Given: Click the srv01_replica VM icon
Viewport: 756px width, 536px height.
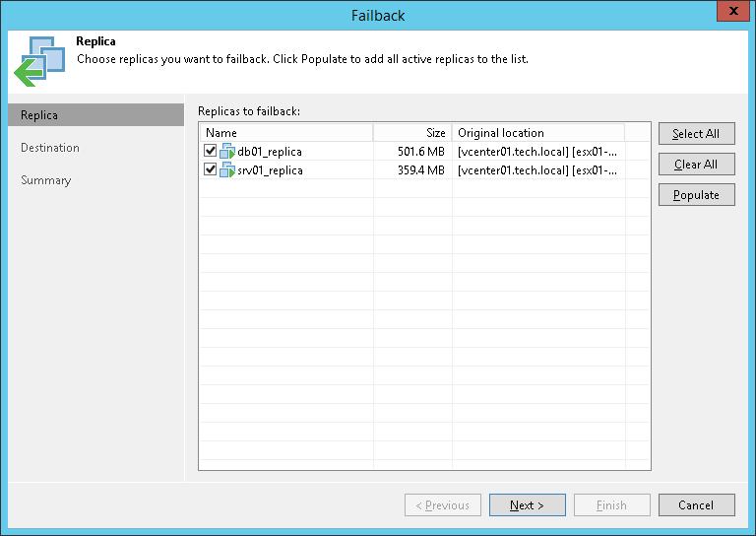Looking at the screenshot, I should [227, 169].
